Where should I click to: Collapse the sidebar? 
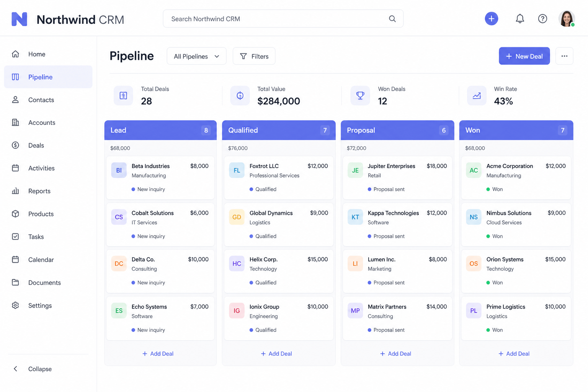click(33, 369)
